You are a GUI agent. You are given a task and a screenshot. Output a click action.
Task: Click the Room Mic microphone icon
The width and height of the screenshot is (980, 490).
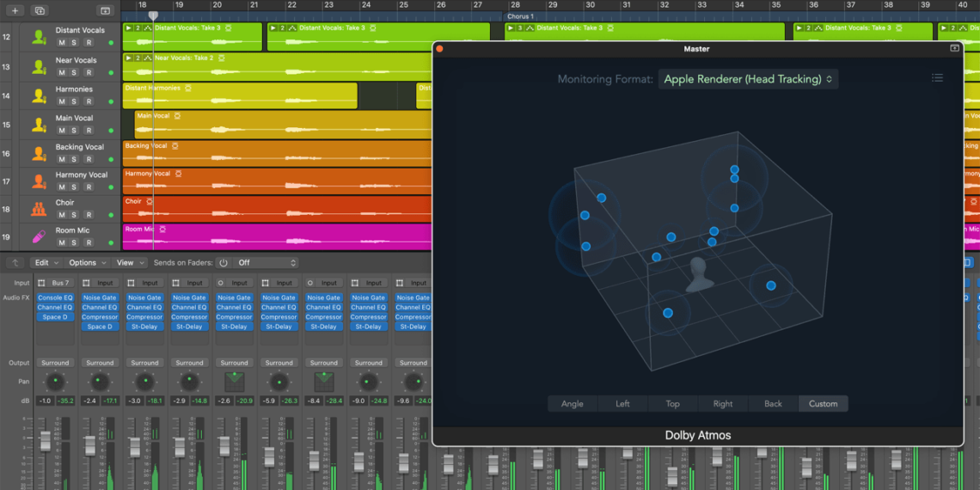coord(40,237)
